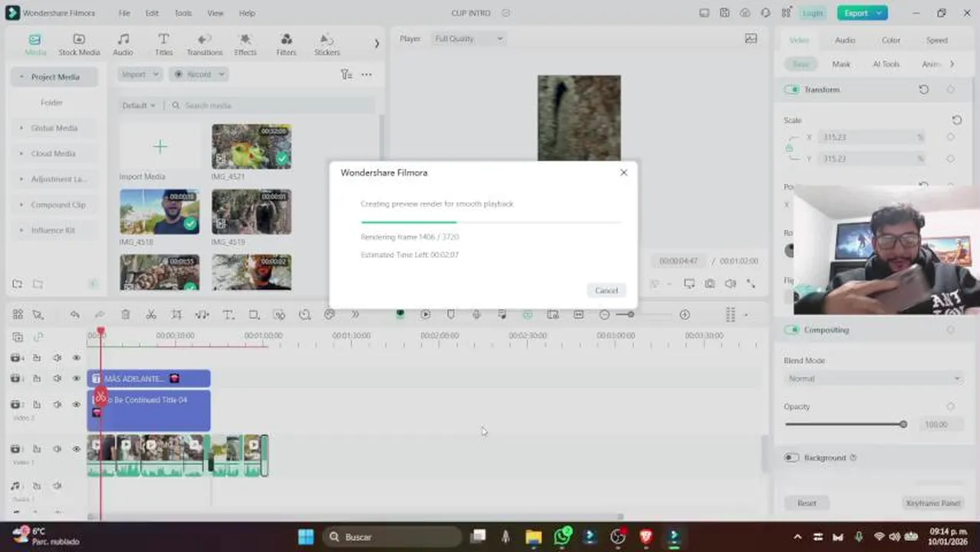Image resolution: width=980 pixels, height=552 pixels.
Task: Add a marker with the shield marker icon
Action: (451, 314)
